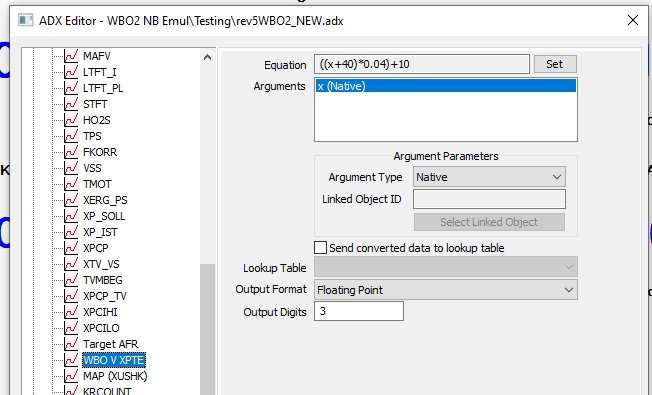Click the graph icon beside XPCP_TV
This screenshot has height=395, width=652.
coord(71,296)
